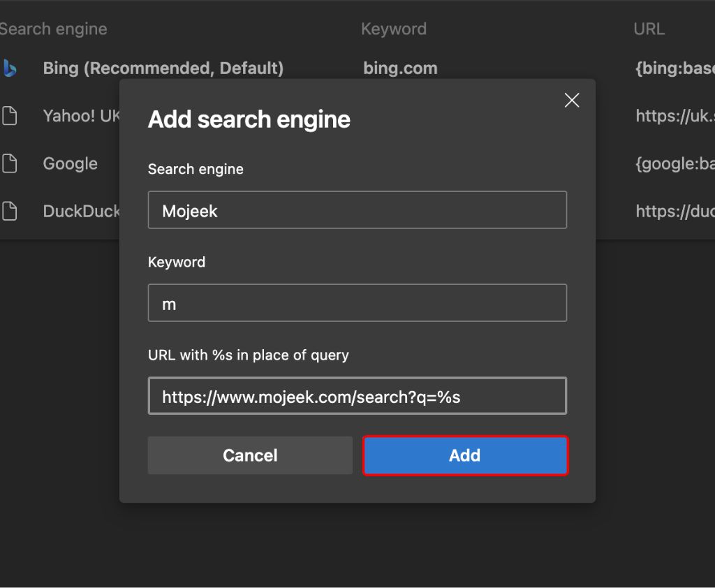
Task: Focus the URL with %s field
Action: pyautogui.click(x=357, y=396)
